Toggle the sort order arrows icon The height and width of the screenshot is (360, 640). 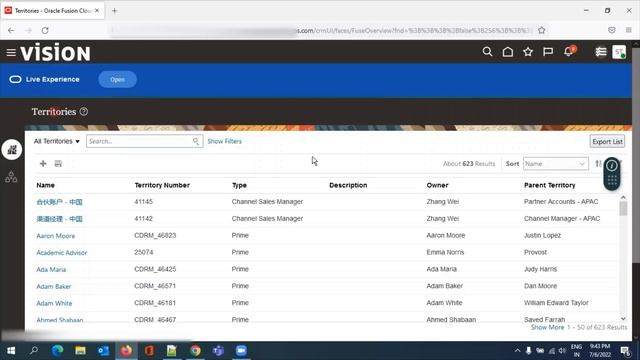(x=598, y=164)
